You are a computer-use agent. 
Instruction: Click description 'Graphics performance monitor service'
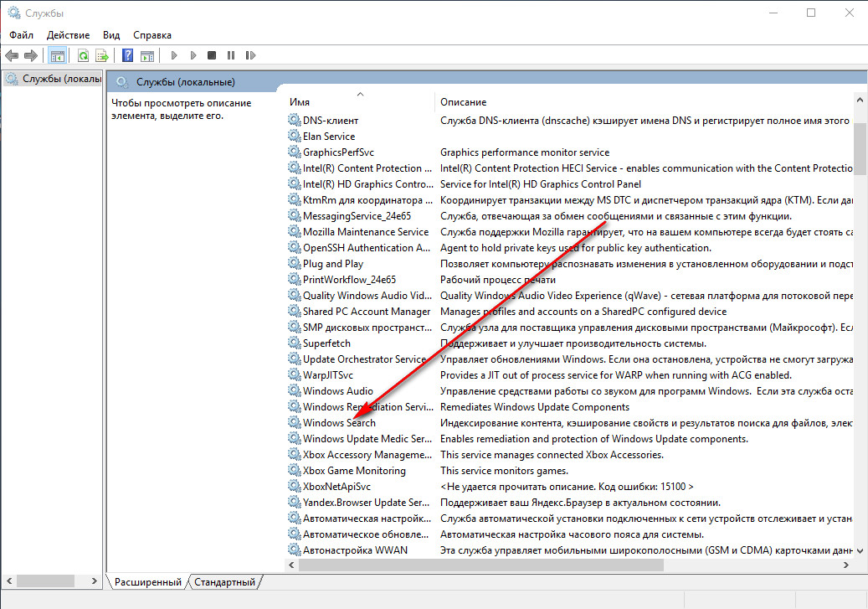pos(525,152)
